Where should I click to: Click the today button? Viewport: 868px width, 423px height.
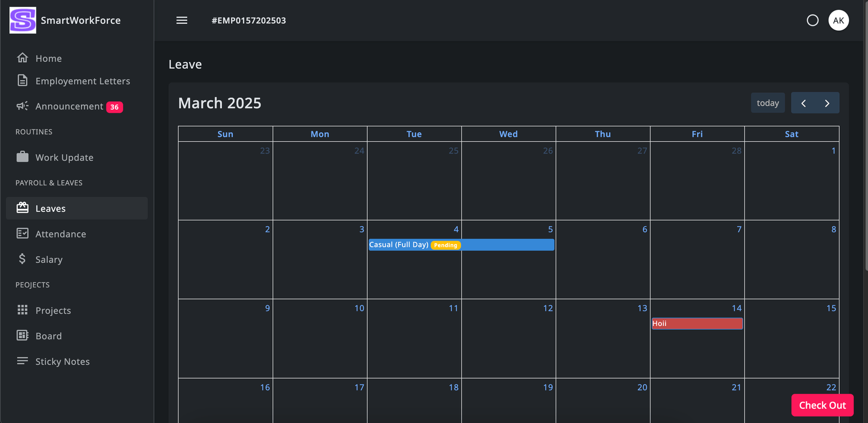click(768, 103)
